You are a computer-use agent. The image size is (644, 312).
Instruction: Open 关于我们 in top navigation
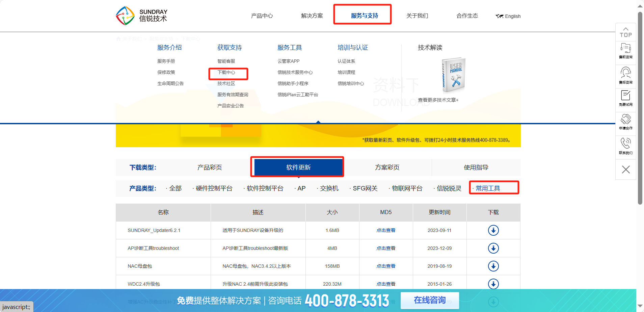pyautogui.click(x=417, y=16)
